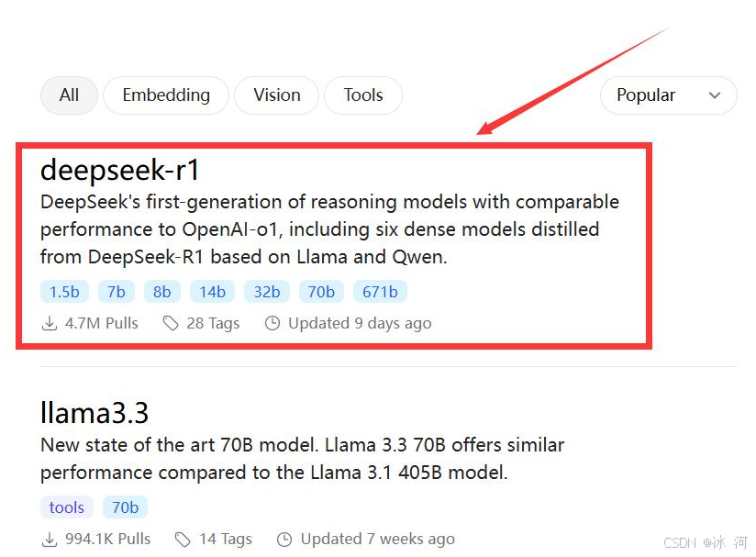Click the clock icon beside Updated 9 days ago

pos(272,323)
